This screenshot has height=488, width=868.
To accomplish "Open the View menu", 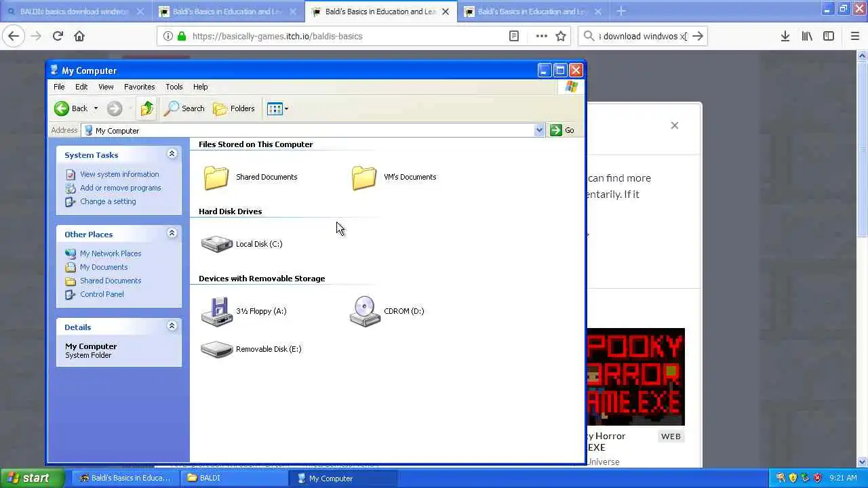I will (106, 87).
